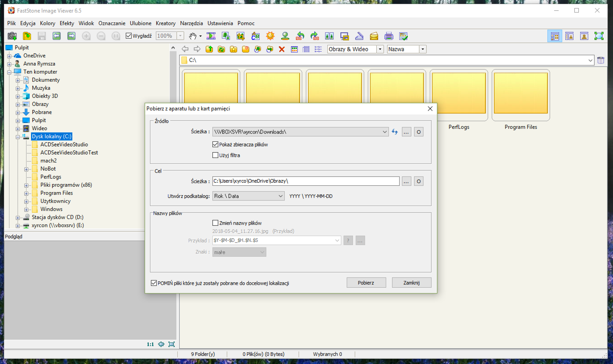The height and width of the screenshot is (364, 613).
Task: Click the rotate left icon
Action: point(300,36)
